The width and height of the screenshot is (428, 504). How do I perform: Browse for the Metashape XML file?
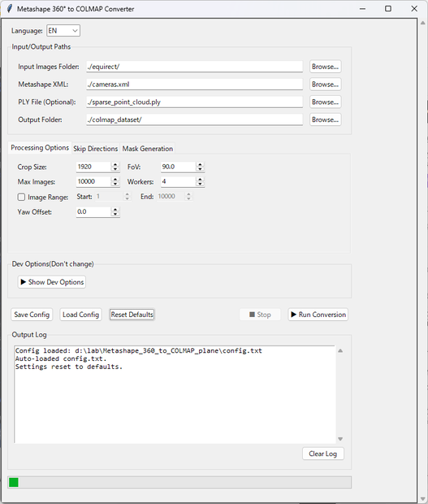325,85
